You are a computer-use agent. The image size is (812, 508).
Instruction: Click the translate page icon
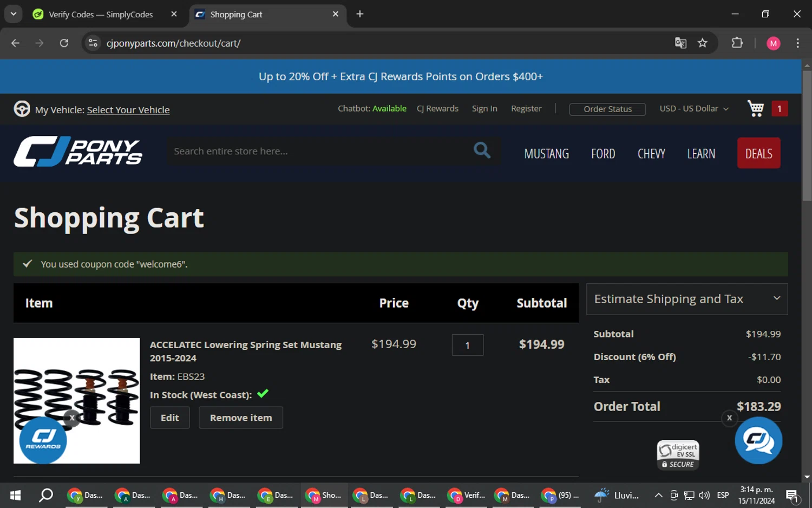(680, 43)
